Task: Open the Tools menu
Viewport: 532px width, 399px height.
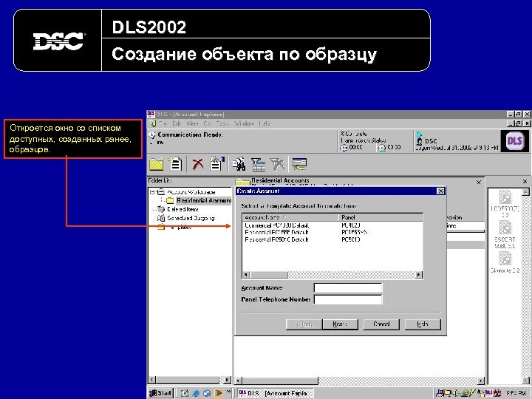Action: pos(222,123)
